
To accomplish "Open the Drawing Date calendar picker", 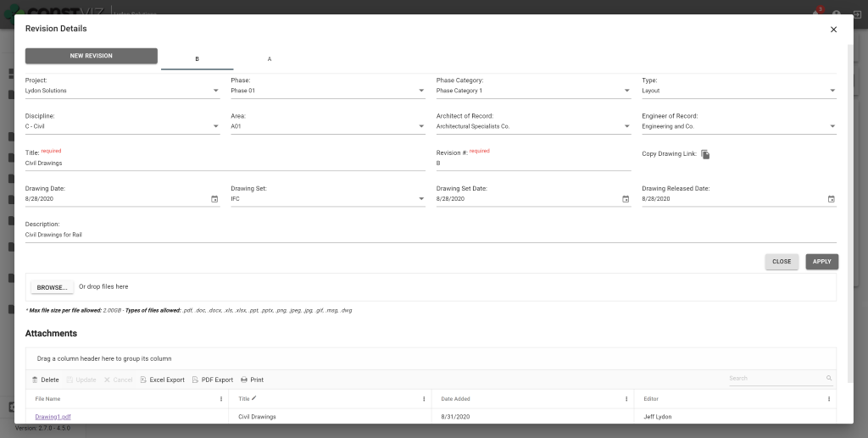I will coord(214,199).
